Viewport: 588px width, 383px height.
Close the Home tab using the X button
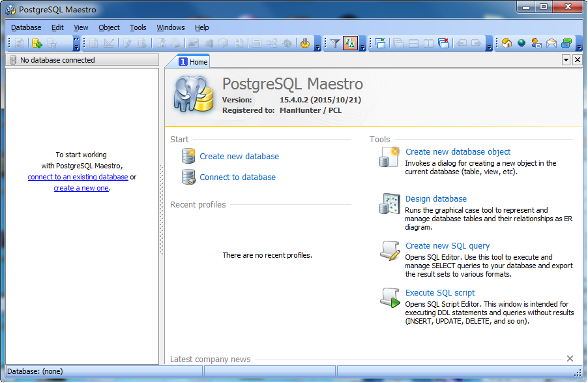coord(578,60)
